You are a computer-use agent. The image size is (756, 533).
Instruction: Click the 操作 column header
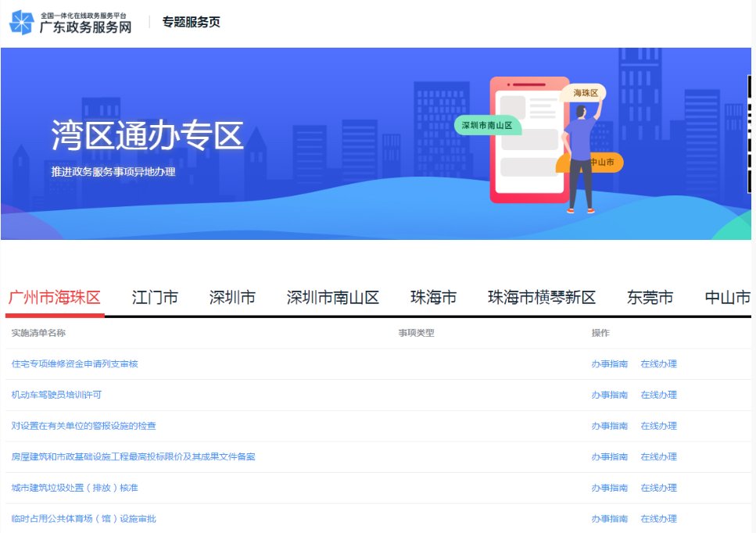pos(600,332)
